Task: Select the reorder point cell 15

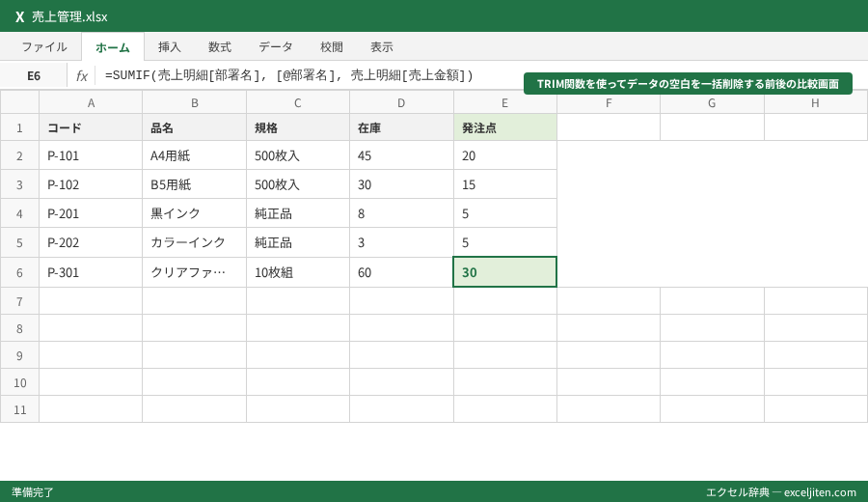Action: coord(504,184)
